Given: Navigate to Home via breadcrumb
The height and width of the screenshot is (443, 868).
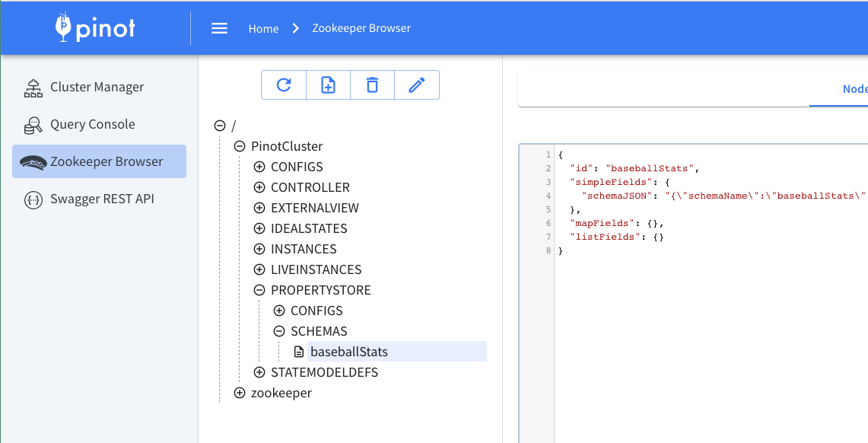Looking at the screenshot, I should (x=263, y=28).
